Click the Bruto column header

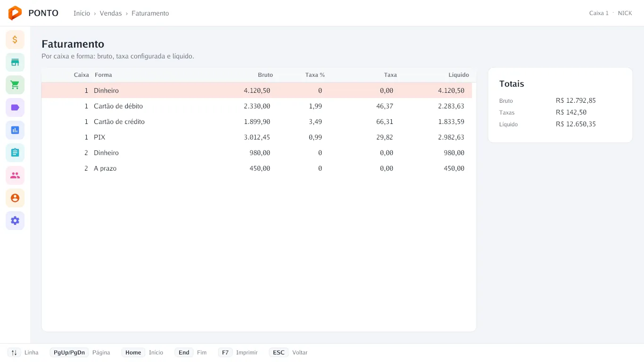(x=265, y=75)
